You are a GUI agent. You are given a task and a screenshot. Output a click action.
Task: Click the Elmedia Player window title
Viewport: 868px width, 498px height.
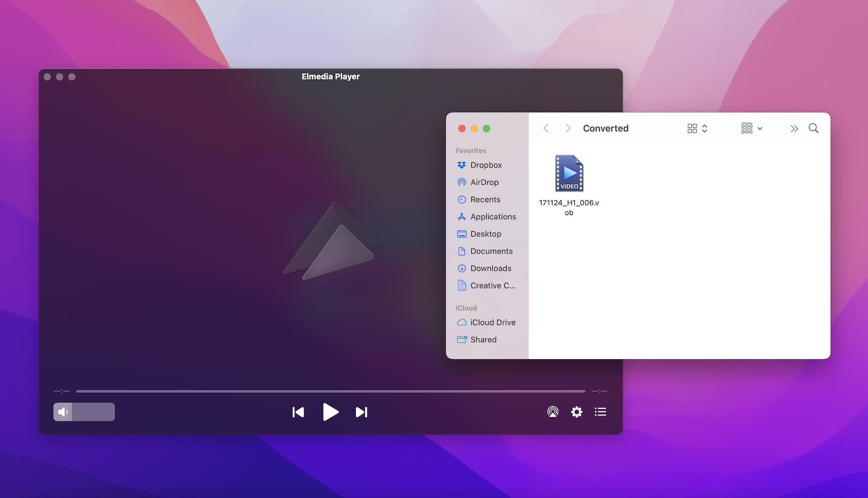point(330,77)
